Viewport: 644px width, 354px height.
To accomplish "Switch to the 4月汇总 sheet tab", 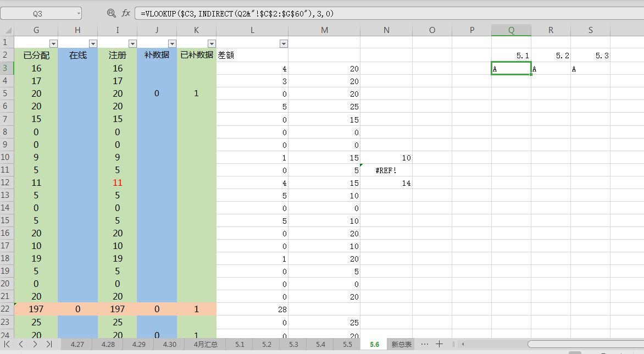I will click(205, 345).
